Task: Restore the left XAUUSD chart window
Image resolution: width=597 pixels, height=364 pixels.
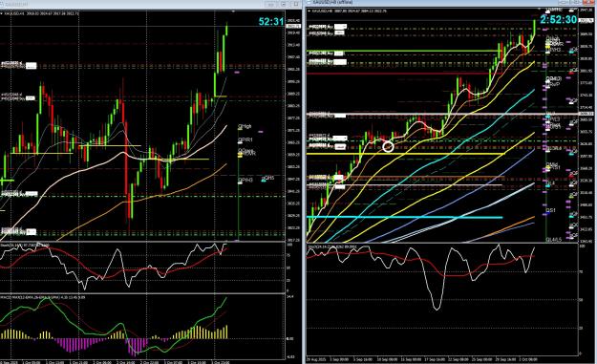Action: [x=284, y=4]
